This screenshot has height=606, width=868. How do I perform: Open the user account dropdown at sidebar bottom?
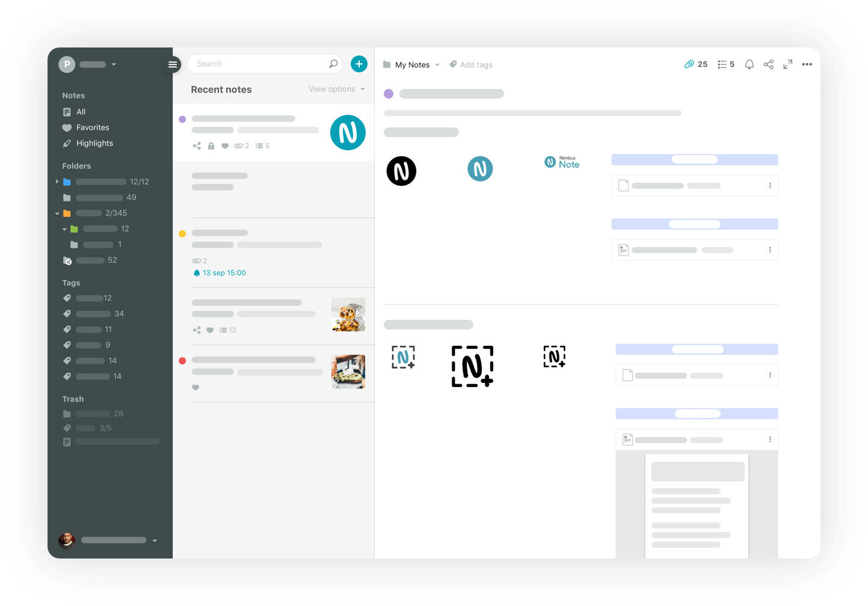(x=155, y=540)
